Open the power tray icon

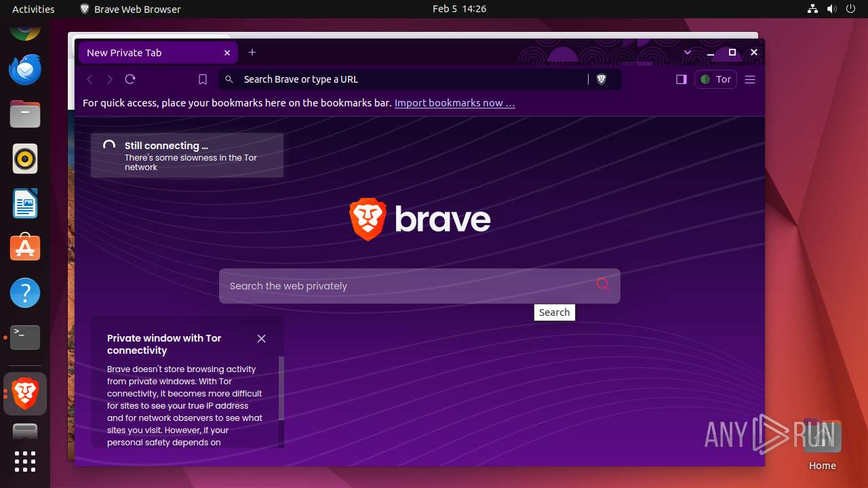click(x=851, y=9)
